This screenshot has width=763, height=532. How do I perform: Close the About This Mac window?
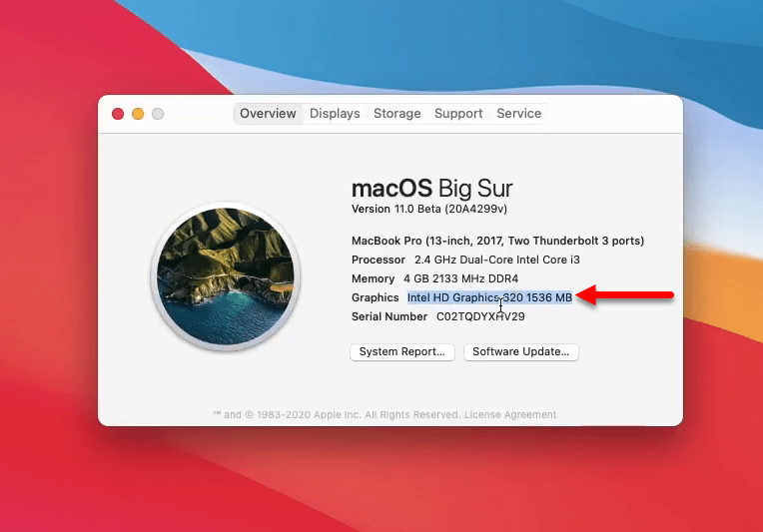[118, 114]
